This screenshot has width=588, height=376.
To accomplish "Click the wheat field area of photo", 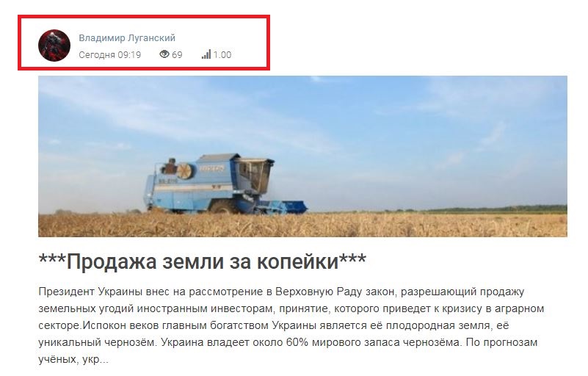I will [x=302, y=225].
